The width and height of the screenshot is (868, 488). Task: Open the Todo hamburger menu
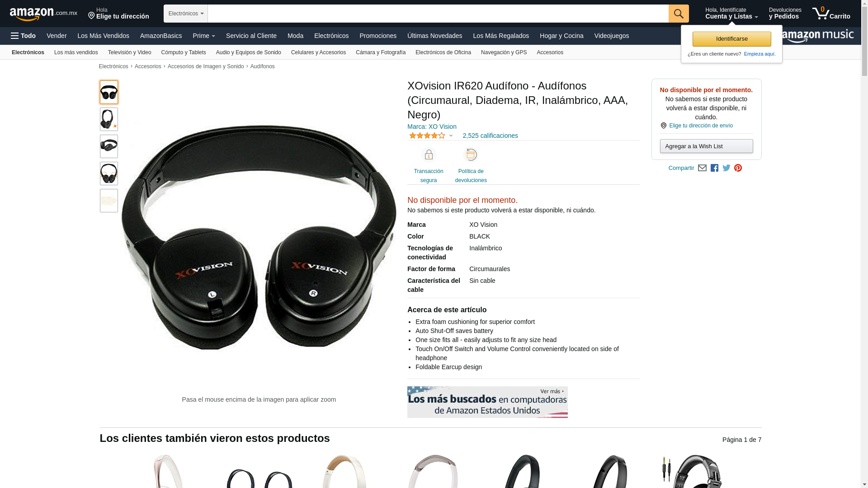(x=23, y=36)
